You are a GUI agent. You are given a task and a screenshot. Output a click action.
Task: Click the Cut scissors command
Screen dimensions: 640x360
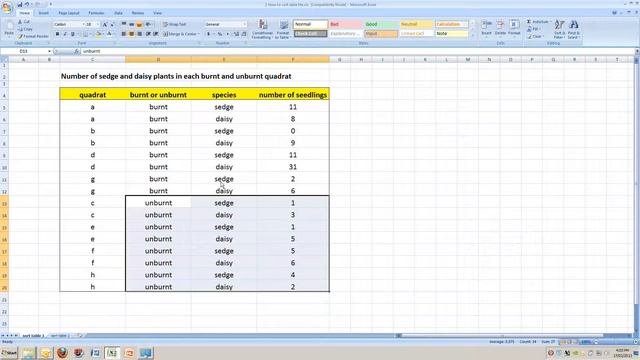coord(24,22)
